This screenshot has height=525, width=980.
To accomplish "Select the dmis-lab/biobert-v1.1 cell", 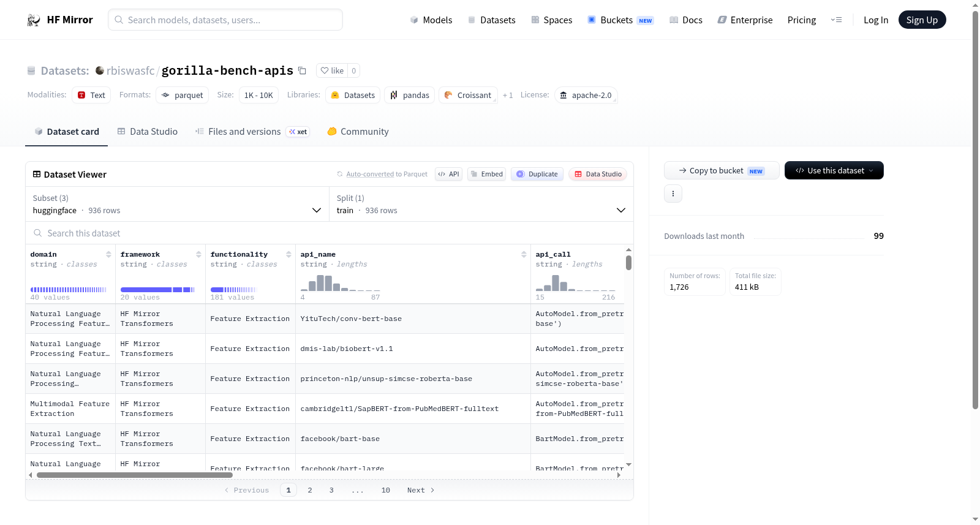I will pos(413,349).
